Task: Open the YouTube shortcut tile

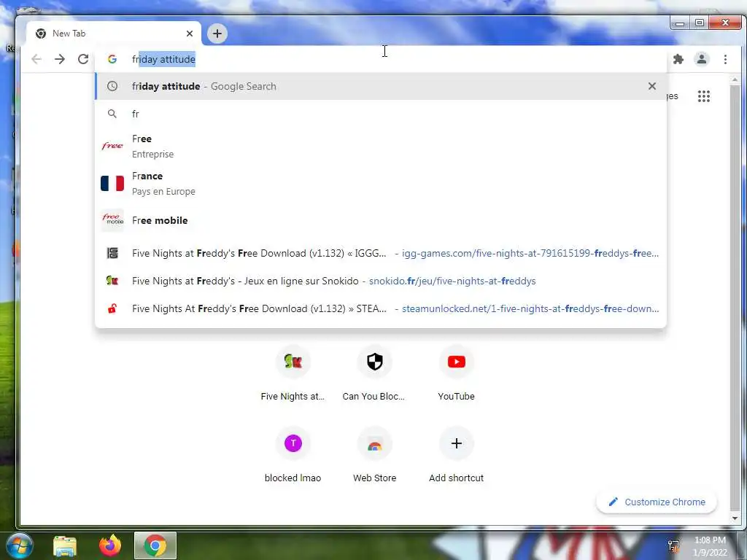Action: (457, 373)
